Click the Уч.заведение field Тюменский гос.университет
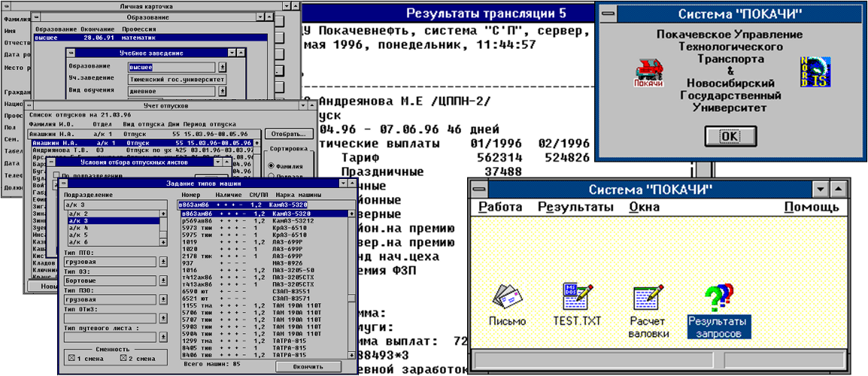Screen dimensions: 868x376 click(x=178, y=79)
